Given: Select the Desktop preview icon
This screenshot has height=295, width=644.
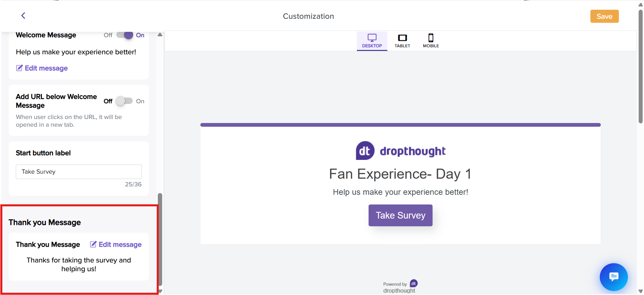Looking at the screenshot, I should [x=372, y=38].
